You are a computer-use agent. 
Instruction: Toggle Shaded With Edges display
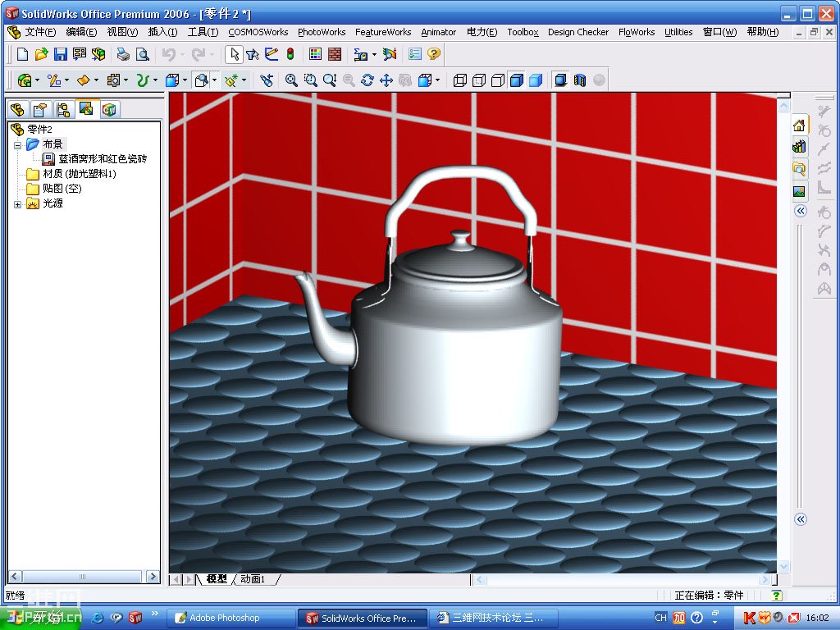pyautogui.click(x=517, y=80)
